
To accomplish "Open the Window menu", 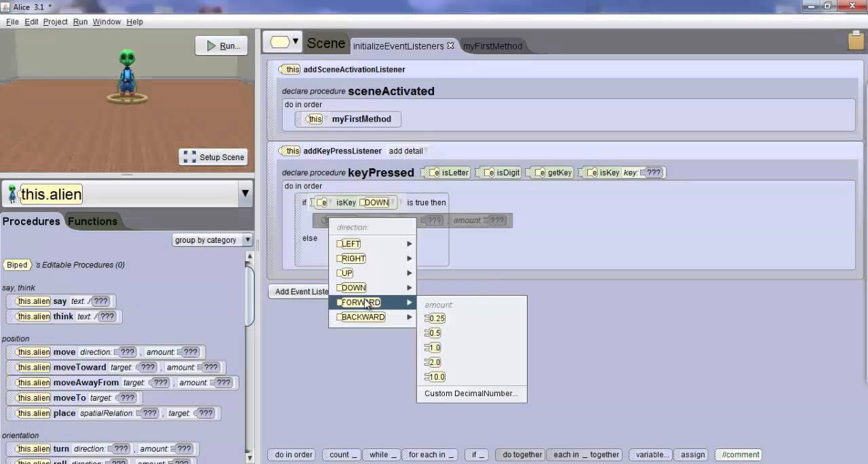I will pyautogui.click(x=106, y=22).
